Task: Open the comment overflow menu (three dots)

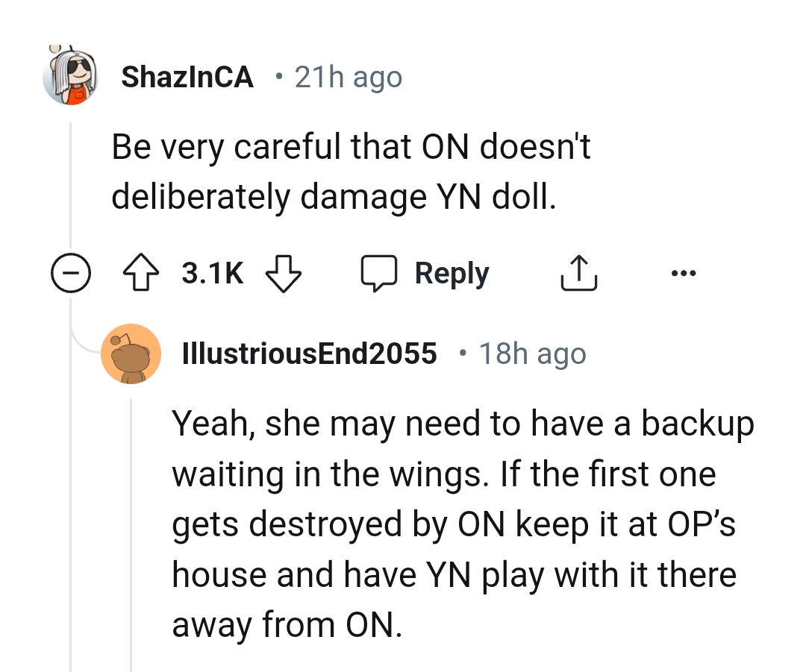Action: (684, 273)
